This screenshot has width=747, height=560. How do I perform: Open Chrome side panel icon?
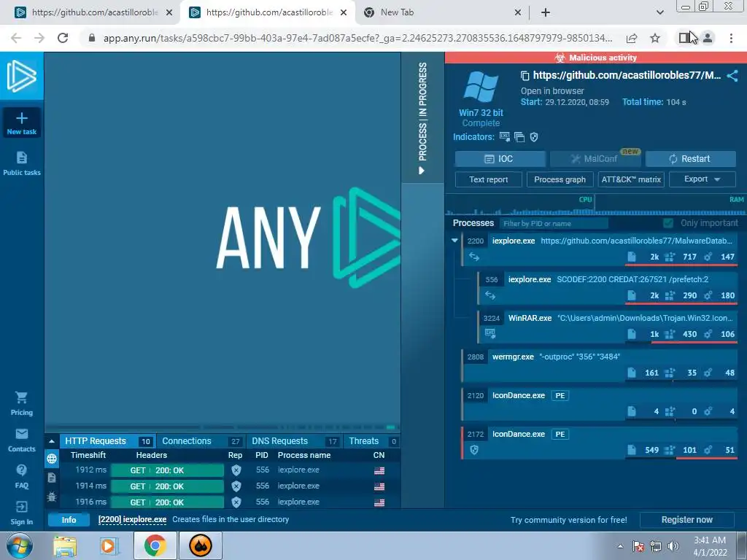click(x=684, y=38)
